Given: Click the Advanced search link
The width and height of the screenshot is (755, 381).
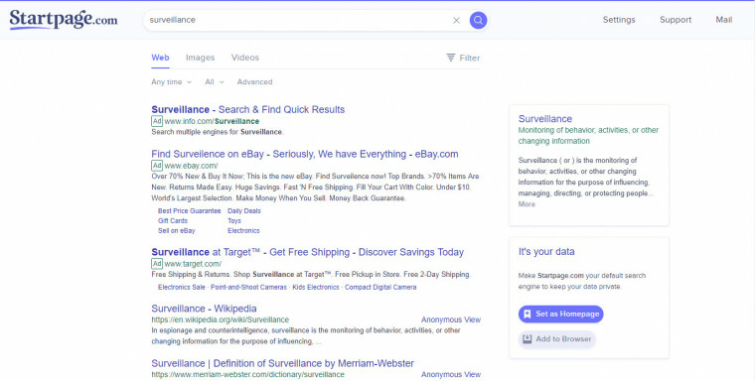Looking at the screenshot, I should [x=254, y=82].
